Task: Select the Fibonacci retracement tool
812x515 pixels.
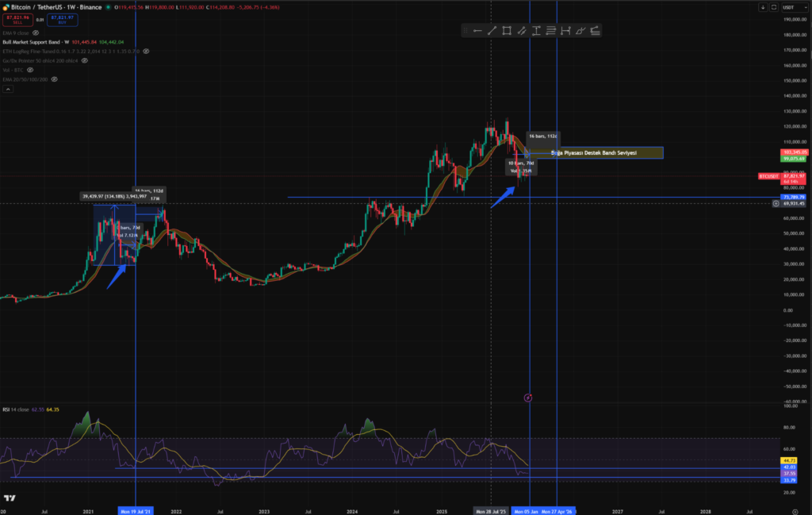Action: pyautogui.click(x=551, y=31)
